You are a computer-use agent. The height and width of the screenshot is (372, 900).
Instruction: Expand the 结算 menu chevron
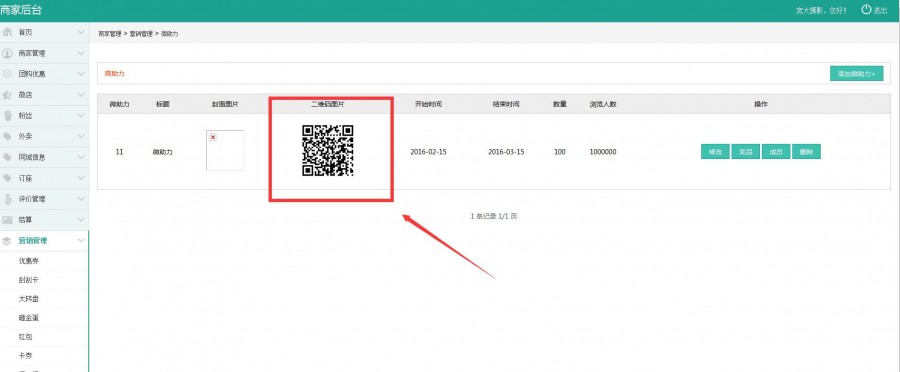click(x=81, y=220)
